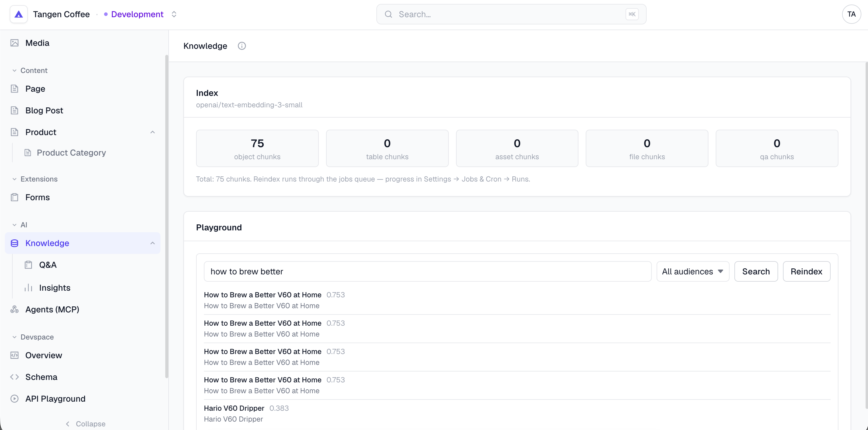Click the Index section heading
The image size is (868, 430).
(x=207, y=93)
